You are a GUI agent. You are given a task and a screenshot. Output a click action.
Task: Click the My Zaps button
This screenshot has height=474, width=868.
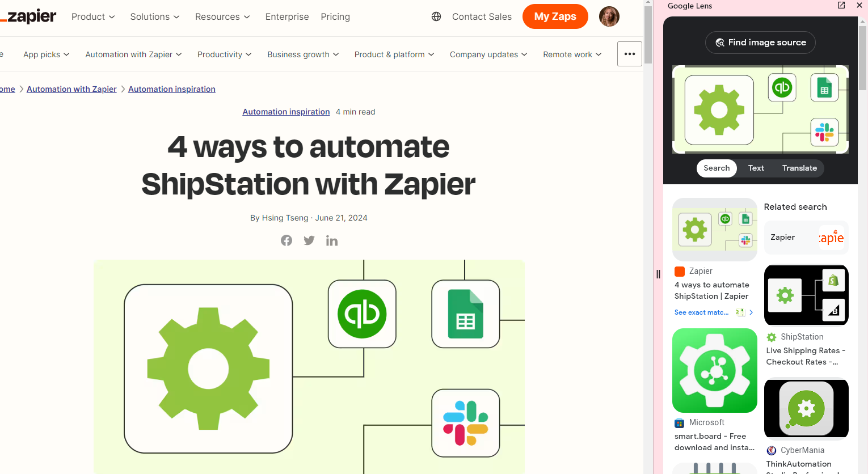[555, 16]
